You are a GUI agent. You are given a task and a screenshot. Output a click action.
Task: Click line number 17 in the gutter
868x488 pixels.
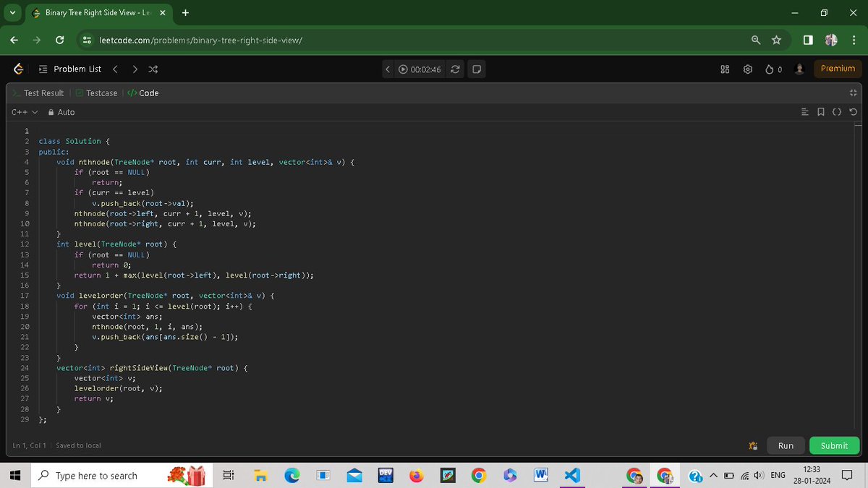pyautogui.click(x=25, y=296)
